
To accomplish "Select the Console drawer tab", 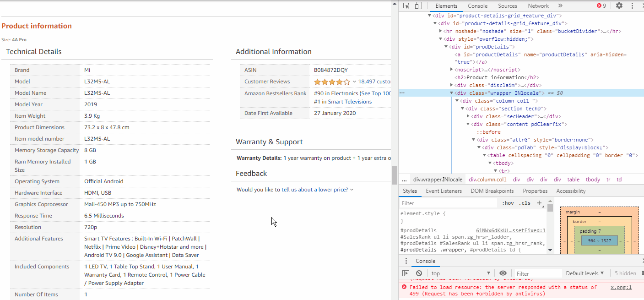I will pyautogui.click(x=425, y=261).
